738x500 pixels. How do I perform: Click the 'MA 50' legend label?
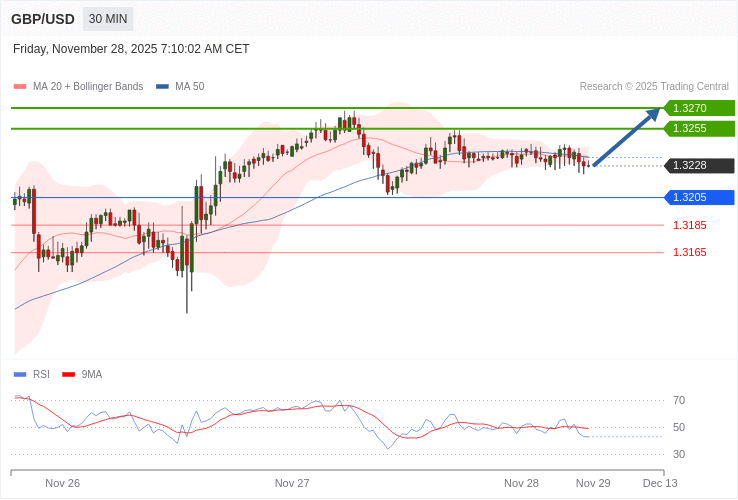click(190, 87)
